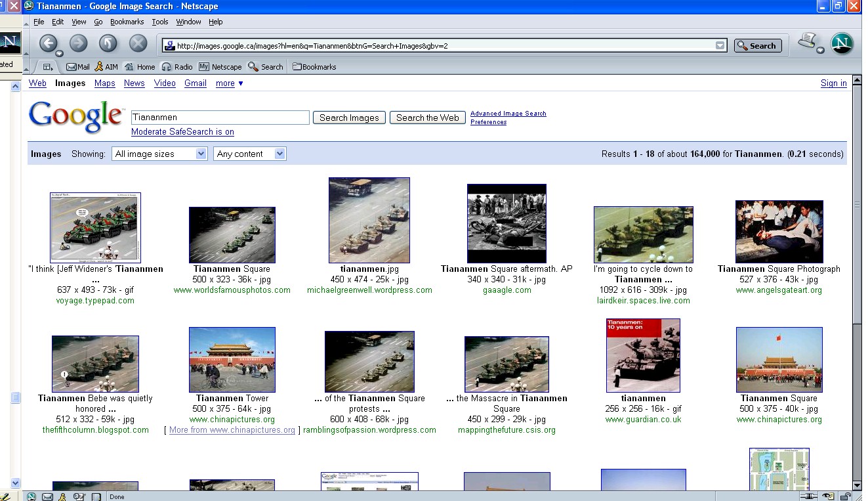Go to Home via the house icon

[x=140, y=67]
